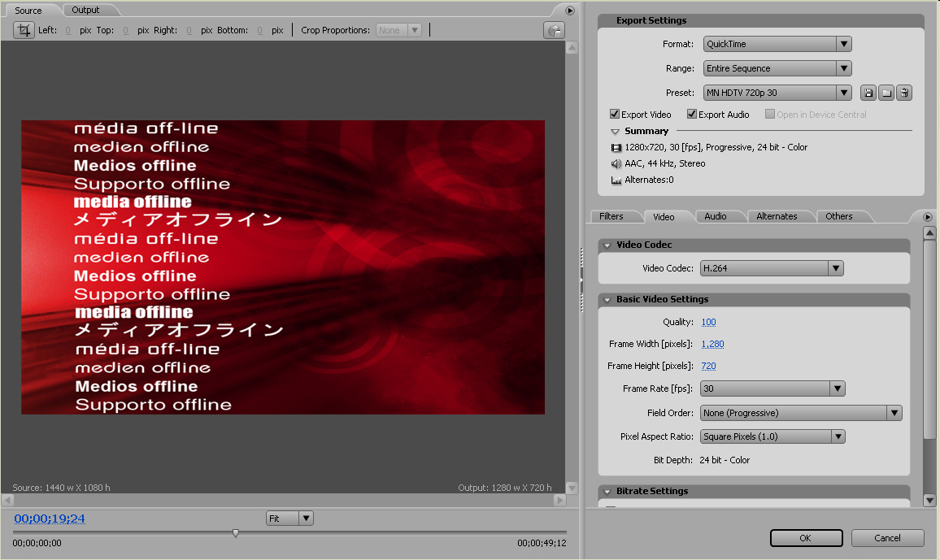Open the Video Codec dropdown showing H.264
The image size is (940, 560).
click(x=771, y=268)
